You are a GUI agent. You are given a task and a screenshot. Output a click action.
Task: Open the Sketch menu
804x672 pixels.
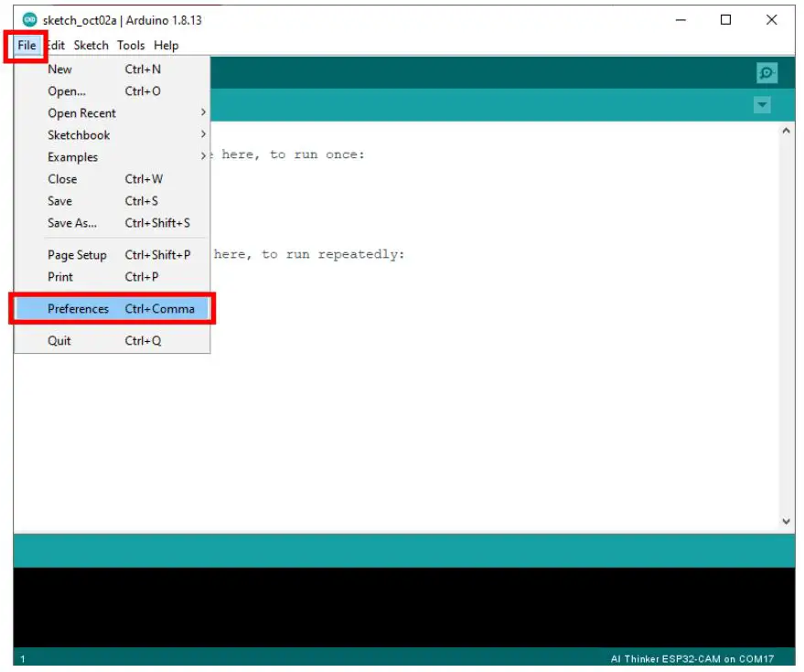91,45
